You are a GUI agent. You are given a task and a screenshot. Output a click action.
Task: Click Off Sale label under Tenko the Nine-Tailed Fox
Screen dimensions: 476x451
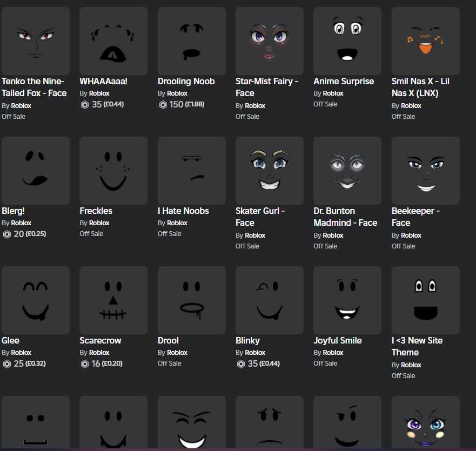(x=14, y=117)
